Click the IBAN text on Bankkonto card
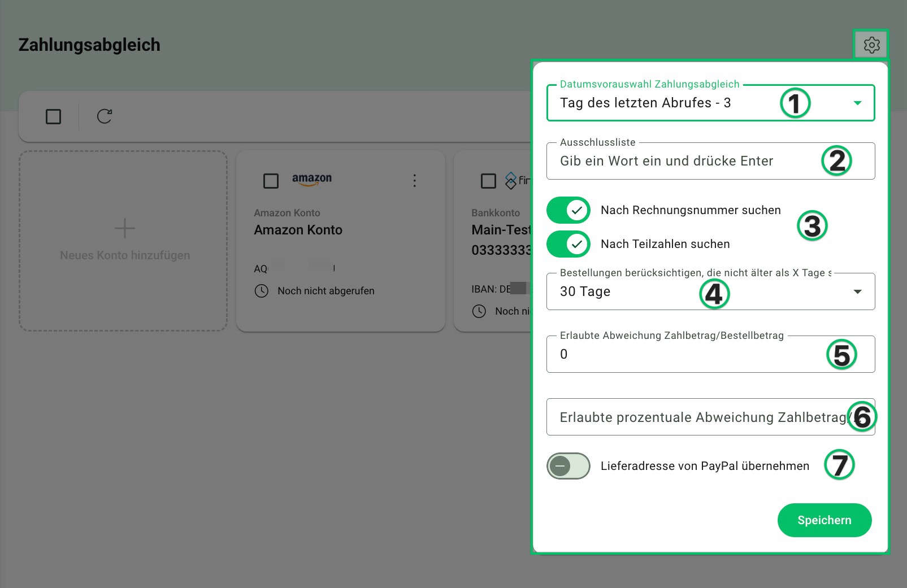 500,289
